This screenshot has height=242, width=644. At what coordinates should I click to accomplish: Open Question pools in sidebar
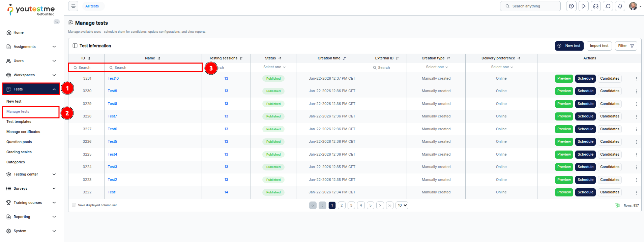[x=19, y=142]
